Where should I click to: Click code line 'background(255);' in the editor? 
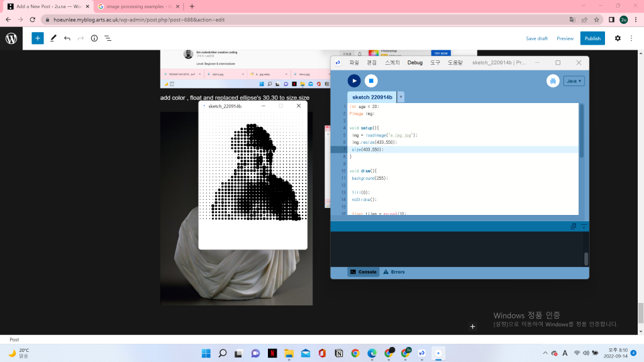pos(370,178)
